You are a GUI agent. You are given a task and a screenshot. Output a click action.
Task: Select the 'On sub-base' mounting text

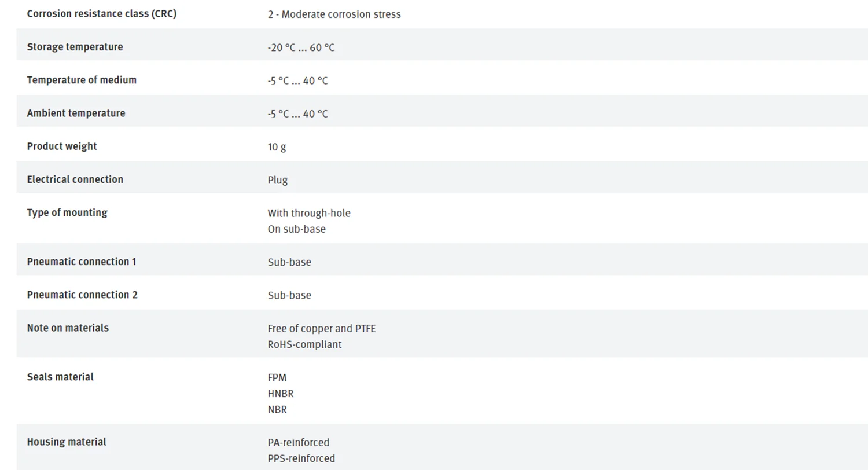click(296, 229)
